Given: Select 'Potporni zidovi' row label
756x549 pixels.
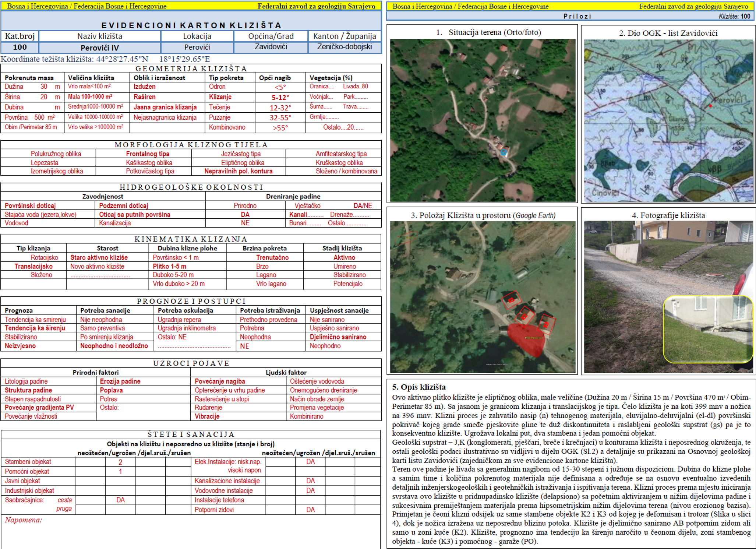Looking at the screenshot, I should tap(214, 510).
